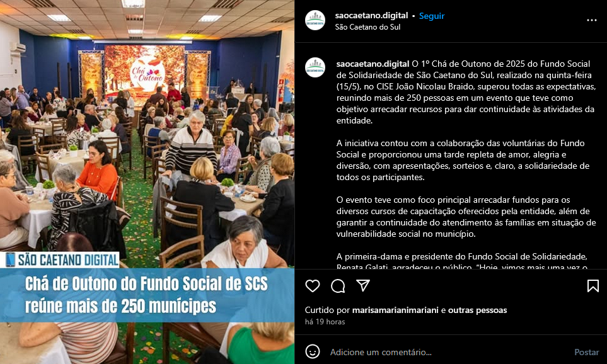Click the blue headline caption on photo
The width and height of the screenshot is (607, 364).
147,295
